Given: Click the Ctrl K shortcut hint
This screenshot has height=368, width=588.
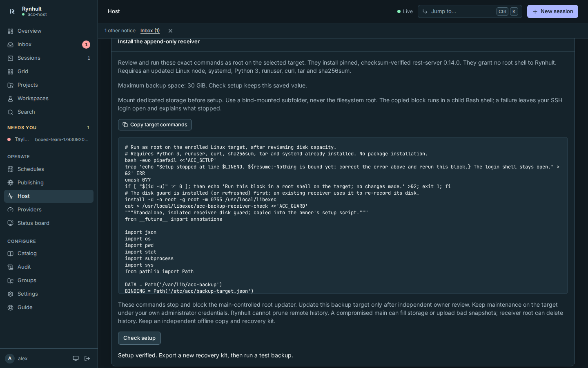Looking at the screenshot, I should tap(507, 11).
